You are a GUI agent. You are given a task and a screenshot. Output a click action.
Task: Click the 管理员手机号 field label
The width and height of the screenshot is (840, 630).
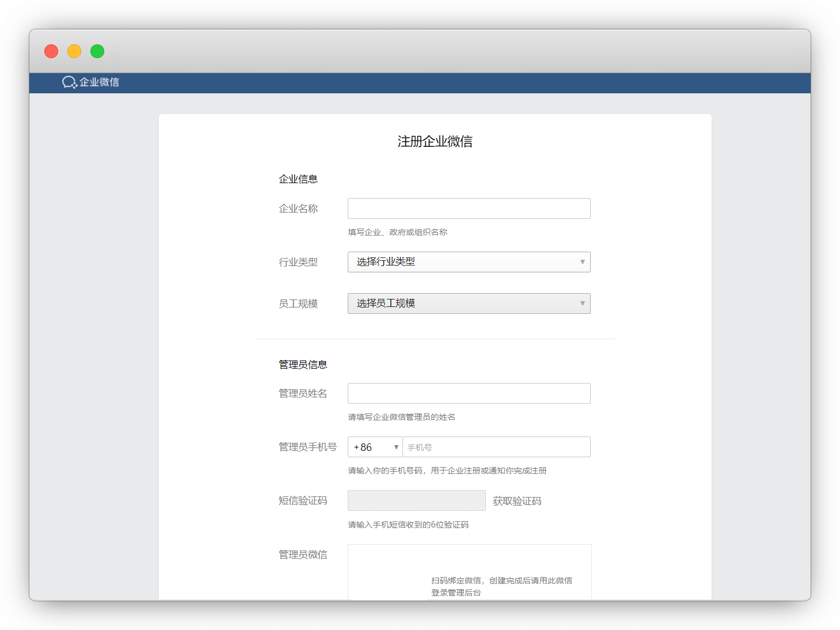click(307, 447)
